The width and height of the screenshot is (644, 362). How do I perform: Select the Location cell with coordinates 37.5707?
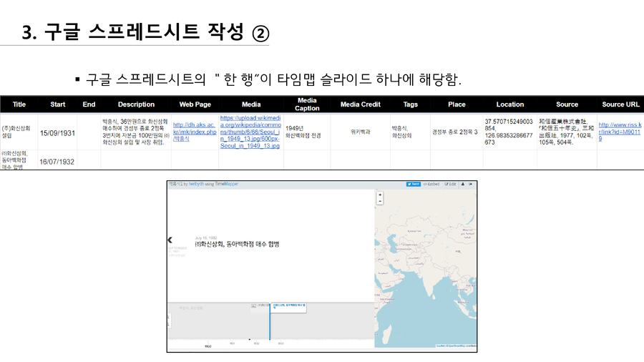[509, 132]
